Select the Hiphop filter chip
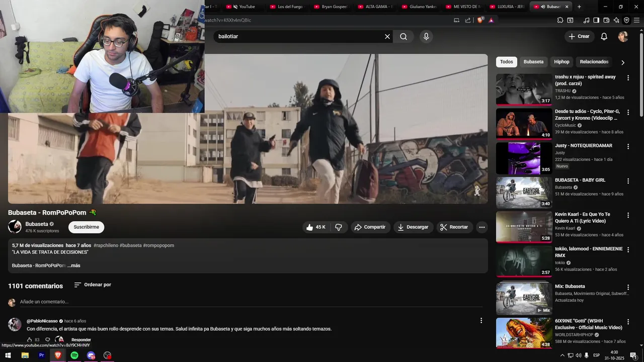 coord(561,62)
